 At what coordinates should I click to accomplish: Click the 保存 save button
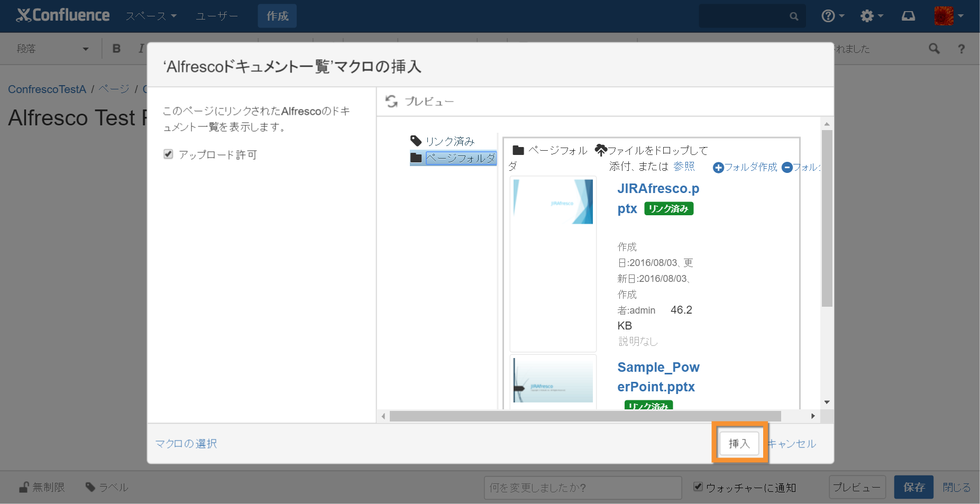(x=914, y=487)
